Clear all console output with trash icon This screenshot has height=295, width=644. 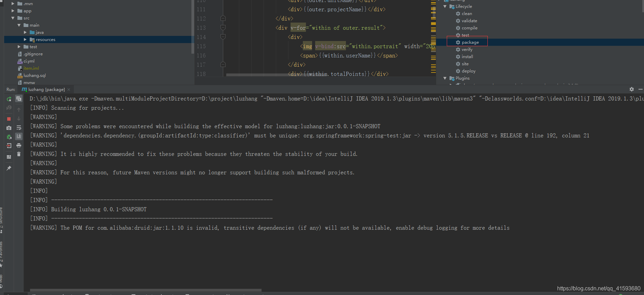(19, 154)
